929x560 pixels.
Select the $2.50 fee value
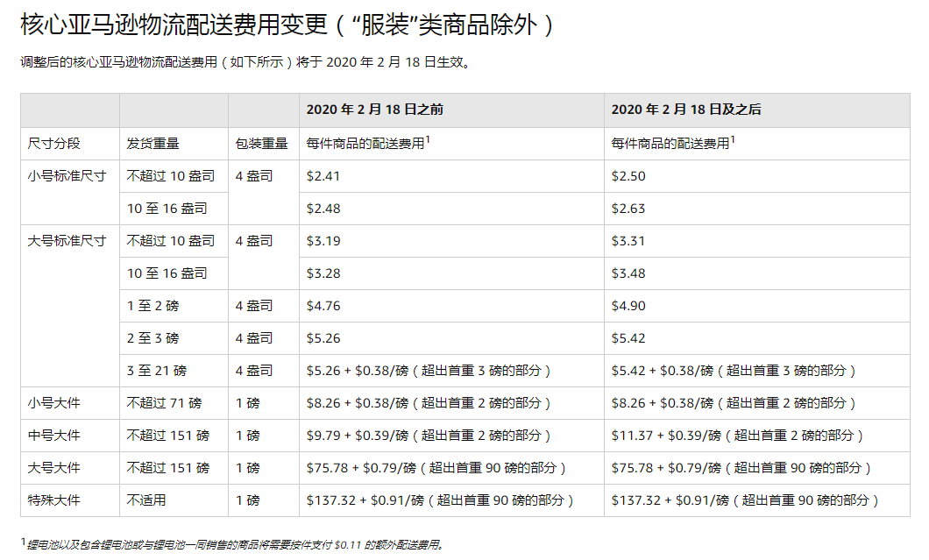click(x=628, y=176)
